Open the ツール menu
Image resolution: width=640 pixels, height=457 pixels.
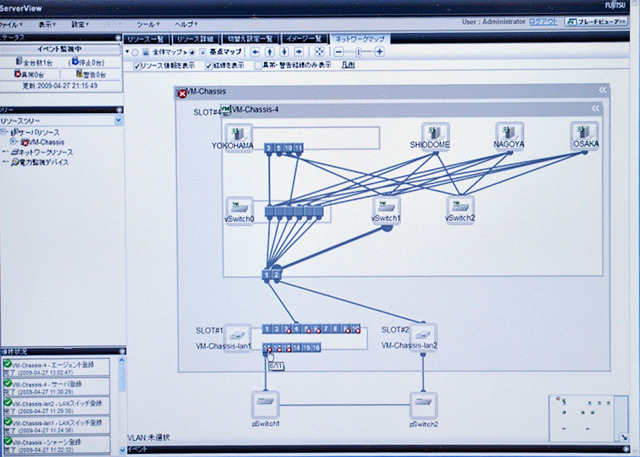pos(148,24)
